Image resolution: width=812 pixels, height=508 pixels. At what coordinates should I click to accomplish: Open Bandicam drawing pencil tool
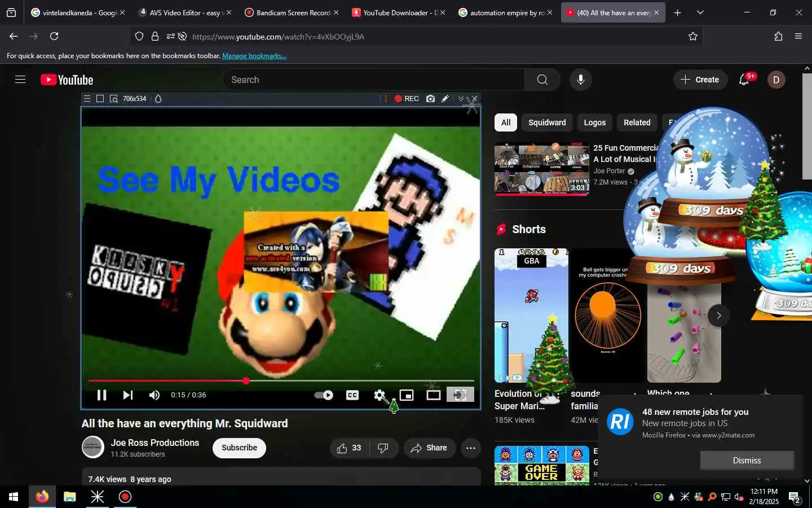coord(445,99)
